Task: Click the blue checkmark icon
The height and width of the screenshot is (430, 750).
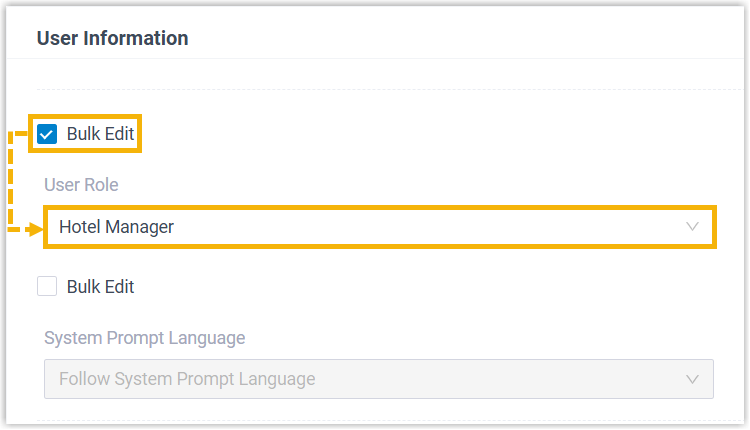Action: [47, 133]
